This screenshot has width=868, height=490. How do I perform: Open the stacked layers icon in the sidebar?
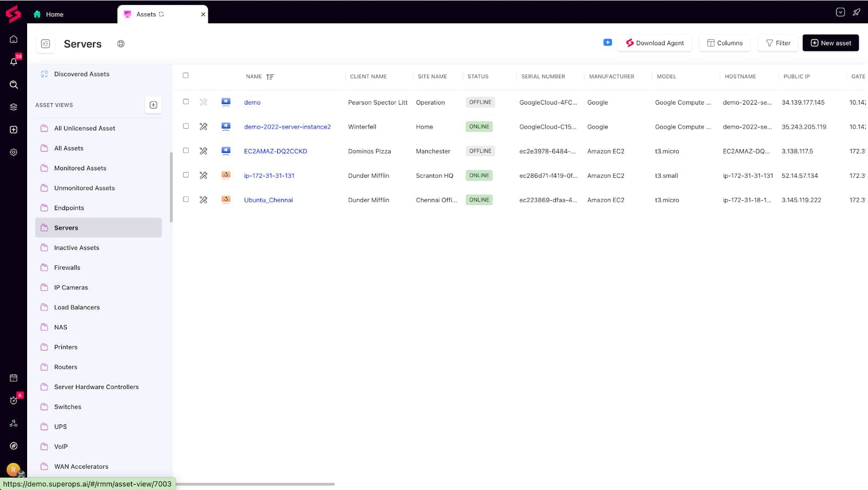14,107
